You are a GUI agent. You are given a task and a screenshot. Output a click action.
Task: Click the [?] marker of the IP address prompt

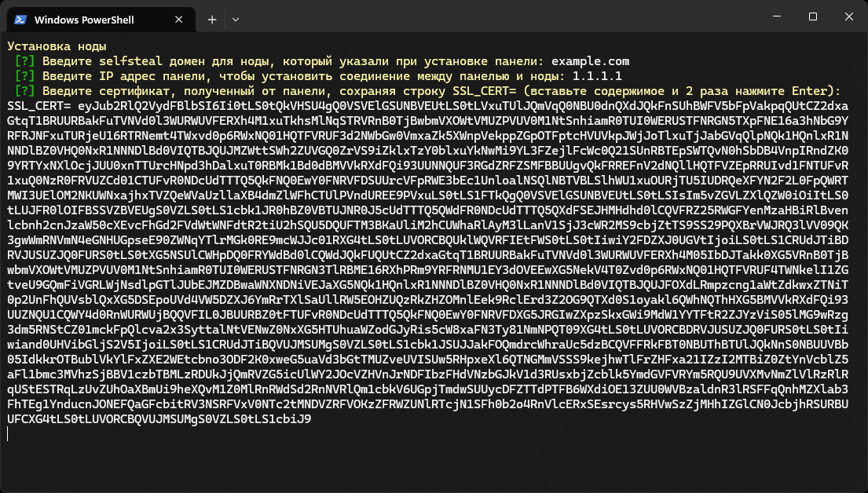[x=25, y=76]
